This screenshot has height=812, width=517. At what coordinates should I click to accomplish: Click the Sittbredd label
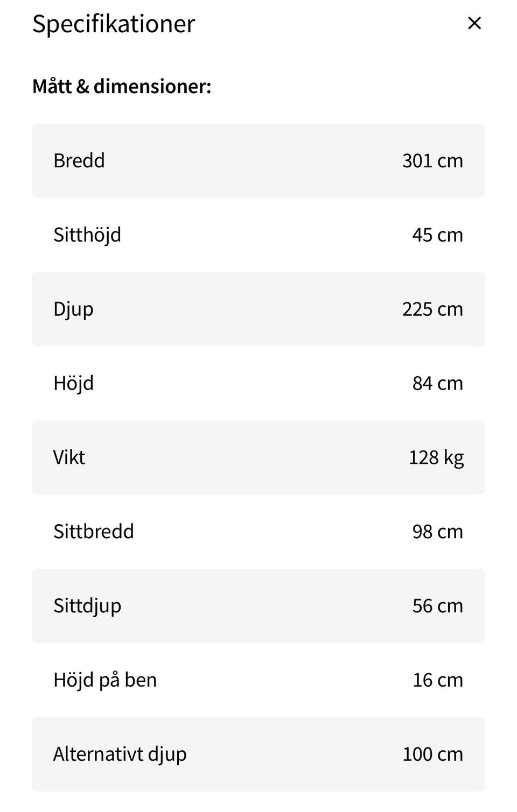point(94,532)
